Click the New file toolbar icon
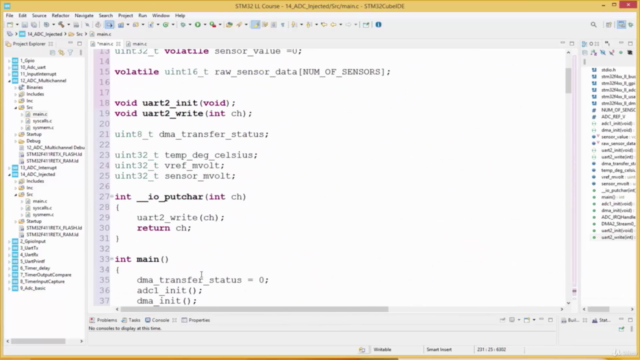The width and height of the screenshot is (640, 360). (x=10, y=25)
